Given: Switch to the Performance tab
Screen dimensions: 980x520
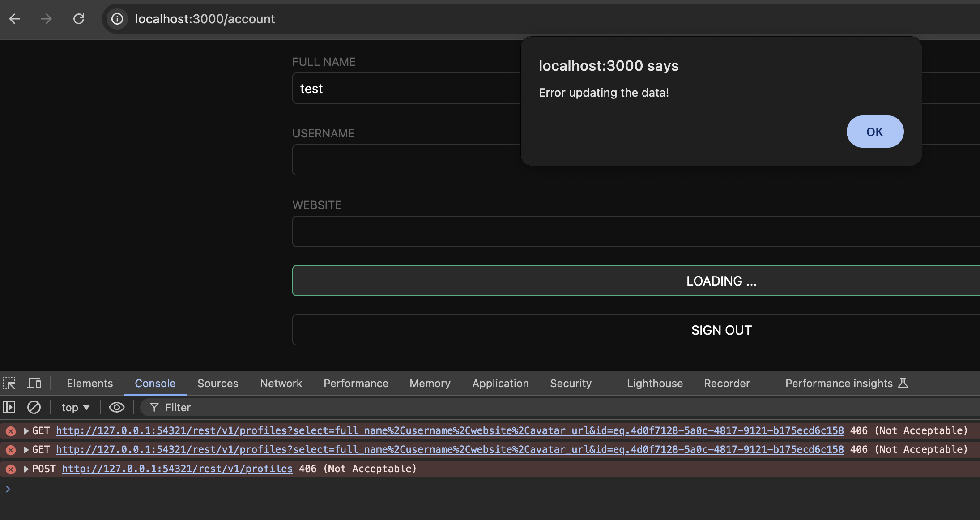Looking at the screenshot, I should pos(356,383).
